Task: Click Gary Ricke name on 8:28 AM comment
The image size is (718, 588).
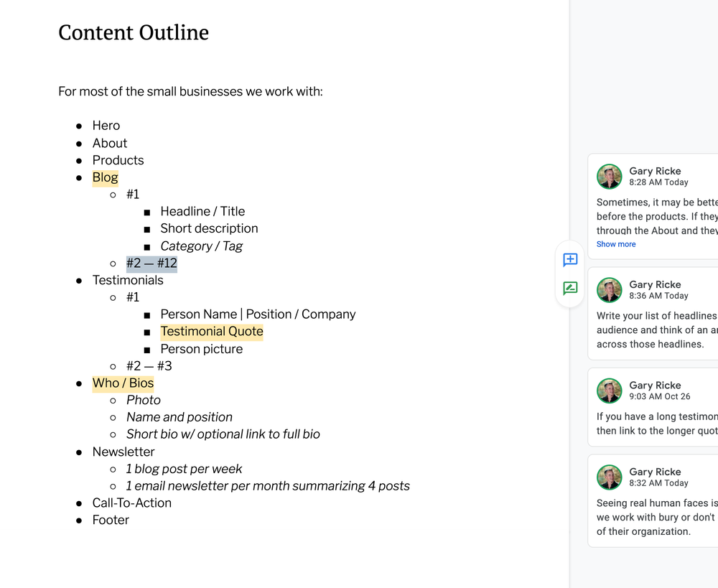Action: (x=655, y=171)
